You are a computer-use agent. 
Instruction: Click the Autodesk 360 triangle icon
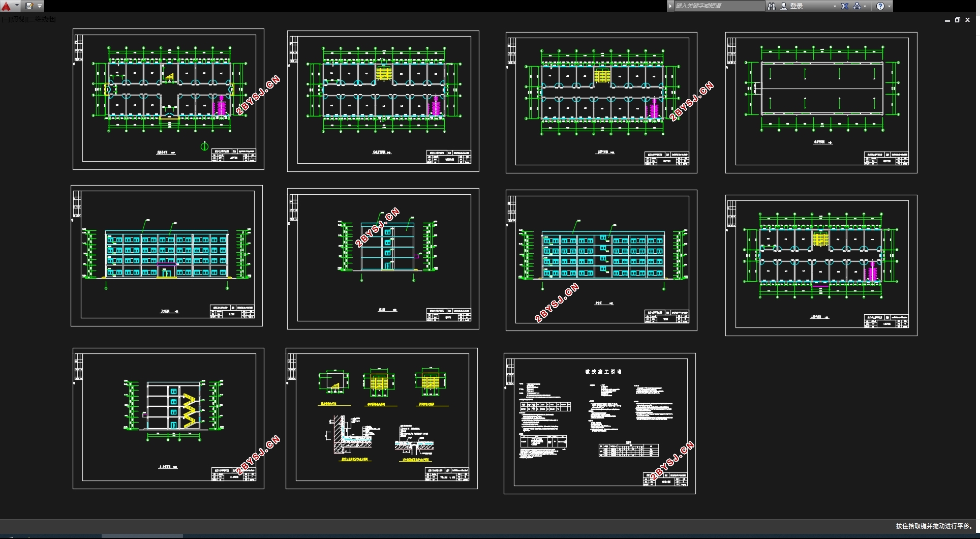[x=857, y=6]
